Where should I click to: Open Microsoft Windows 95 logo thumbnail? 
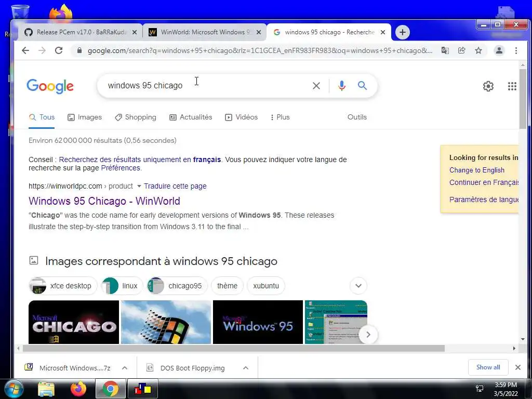click(x=258, y=322)
